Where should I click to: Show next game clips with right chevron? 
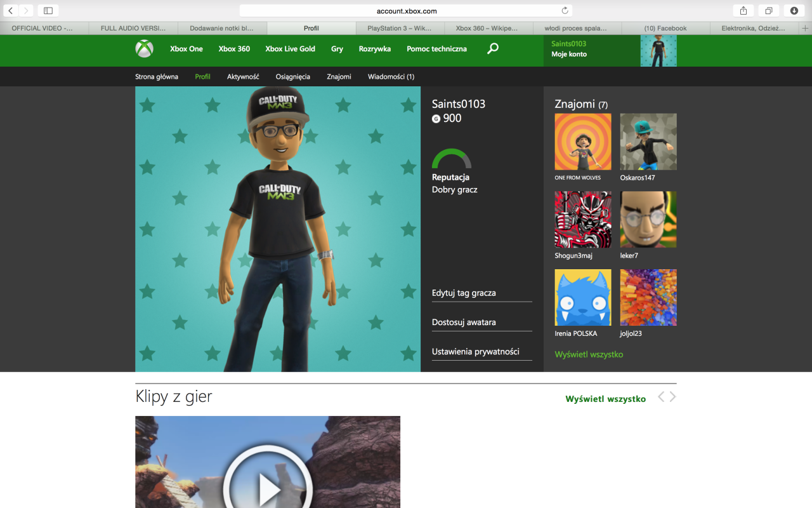pyautogui.click(x=672, y=397)
